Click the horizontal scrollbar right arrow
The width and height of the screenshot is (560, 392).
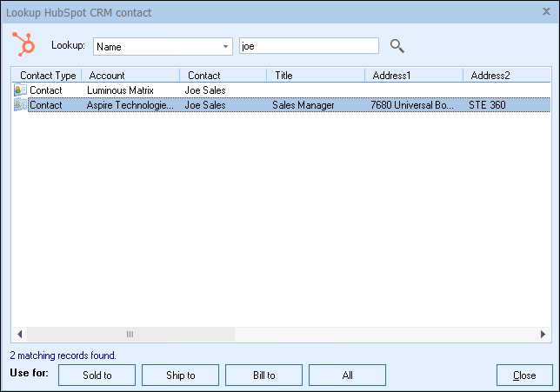click(x=543, y=334)
